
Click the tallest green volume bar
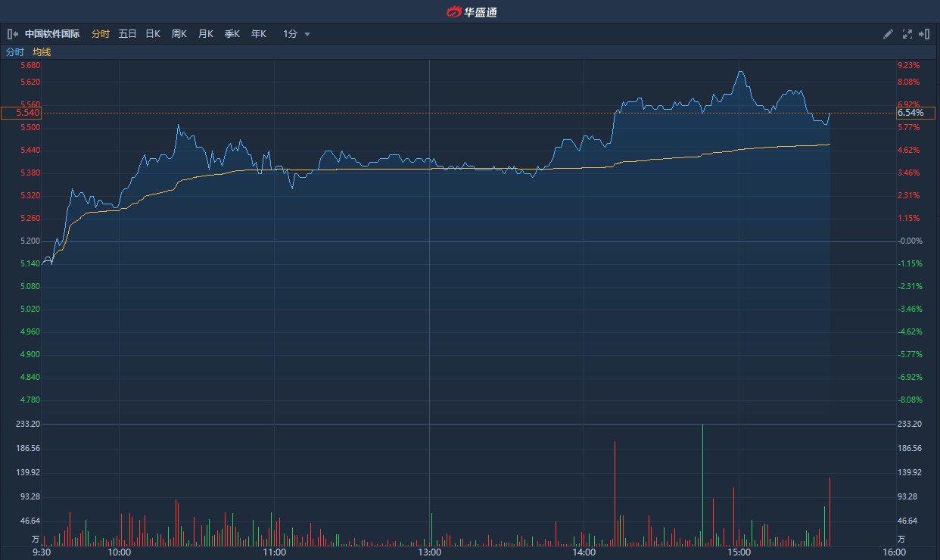click(x=702, y=484)
